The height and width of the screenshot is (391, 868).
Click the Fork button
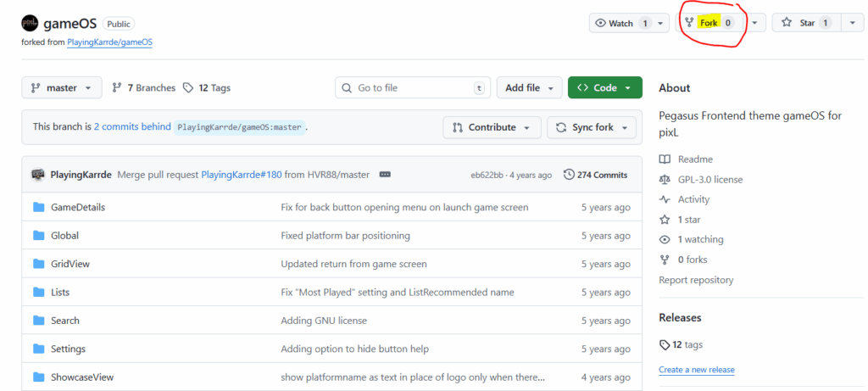click(709, 23)
